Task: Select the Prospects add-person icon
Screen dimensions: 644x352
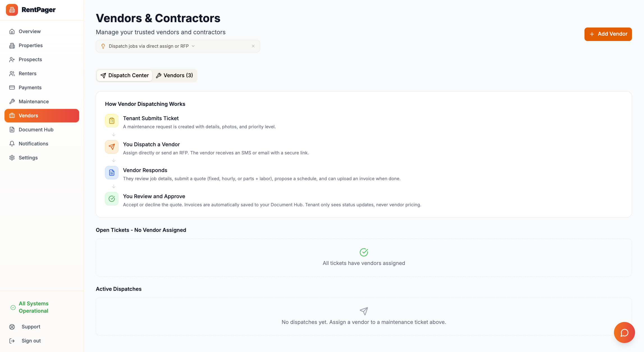Action: click(x=12, y=59)
